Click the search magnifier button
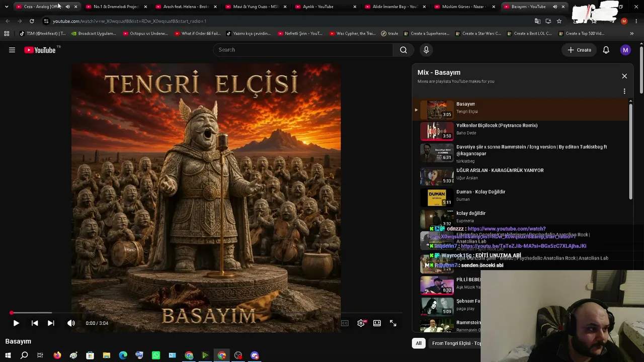 pyautogui.click(x=403, y=50)
